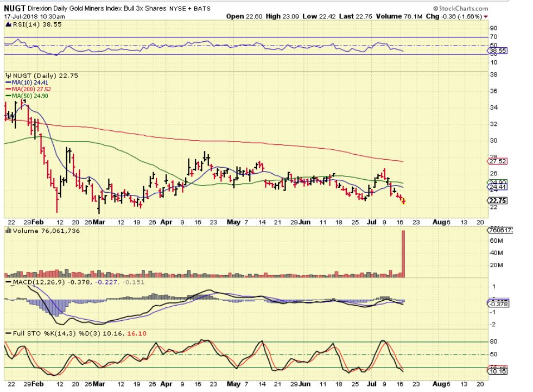Click the 10.16 stochastic value tag
This screenshot has width=533, height=392.
[x=498, y=371]
